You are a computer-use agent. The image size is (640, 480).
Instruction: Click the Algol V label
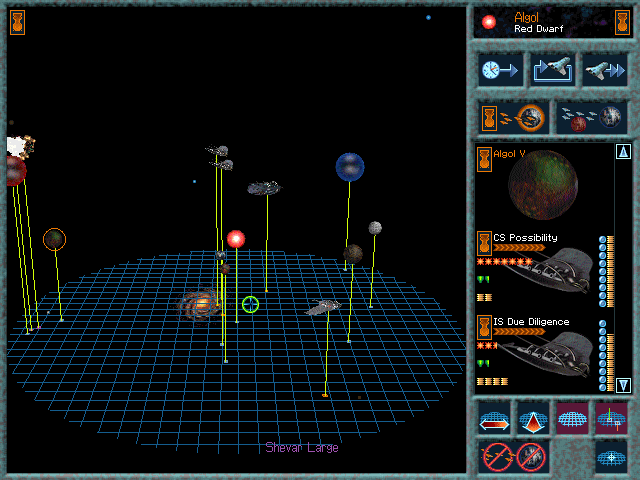(x=509, y=154)
